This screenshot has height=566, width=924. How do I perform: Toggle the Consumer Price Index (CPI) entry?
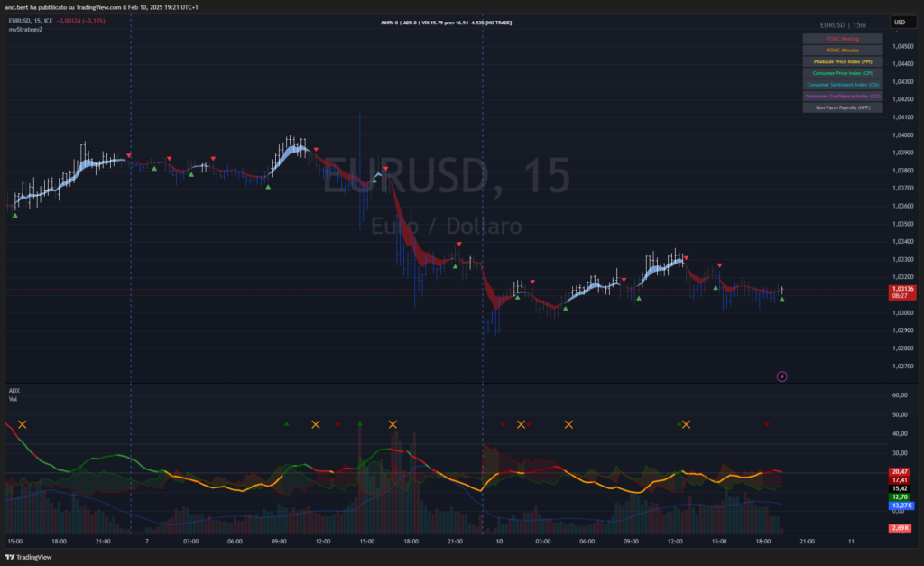[x=843, y=73]
